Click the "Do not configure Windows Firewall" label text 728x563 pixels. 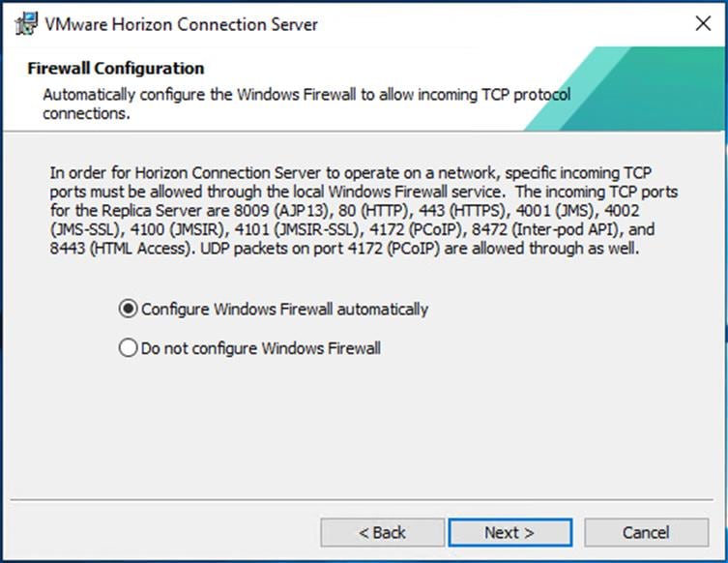pos(260,348)
